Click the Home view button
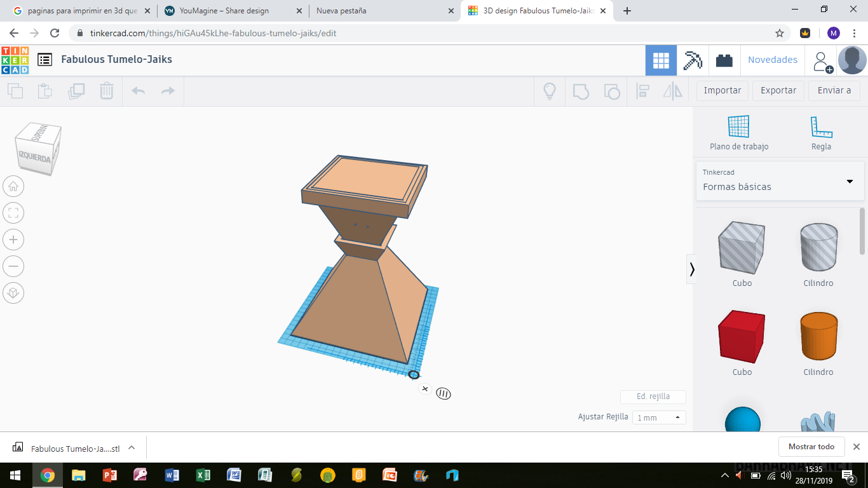Image resolution: width=868 pixels, height=488 pixels. pos(13,186)
